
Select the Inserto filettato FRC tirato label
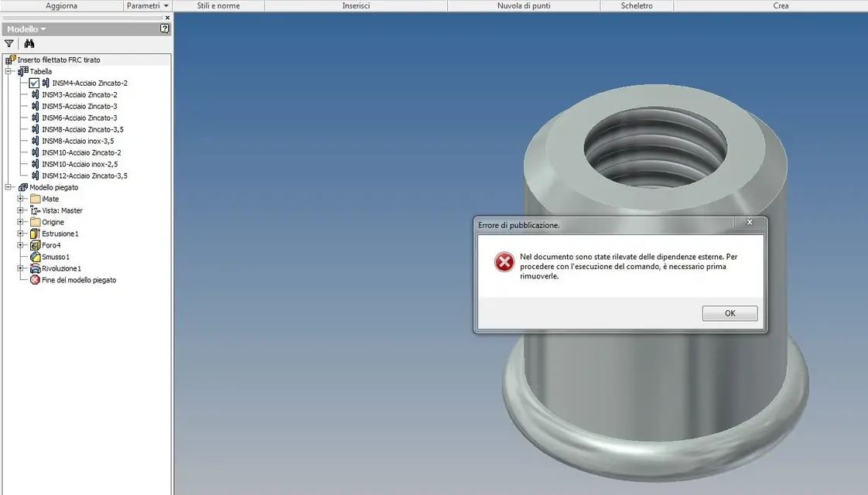59,60
